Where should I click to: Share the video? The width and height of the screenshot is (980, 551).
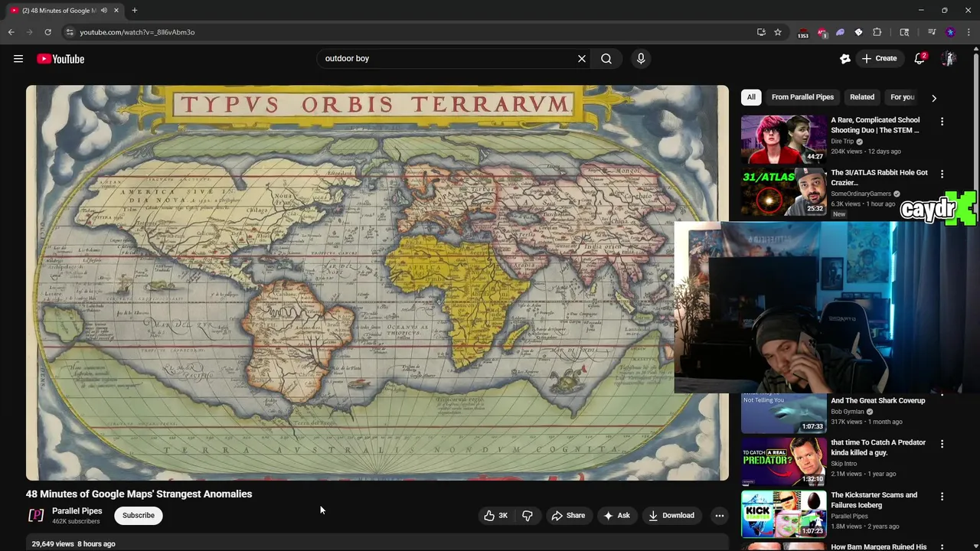point(568,516)
